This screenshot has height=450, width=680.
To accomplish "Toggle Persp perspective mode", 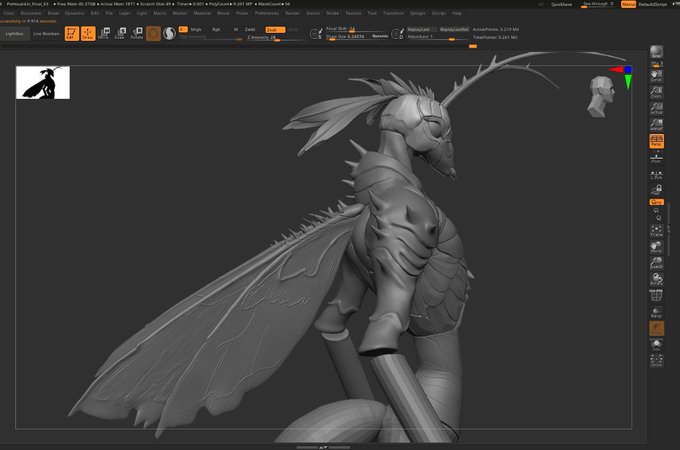I will coord(656,143).
